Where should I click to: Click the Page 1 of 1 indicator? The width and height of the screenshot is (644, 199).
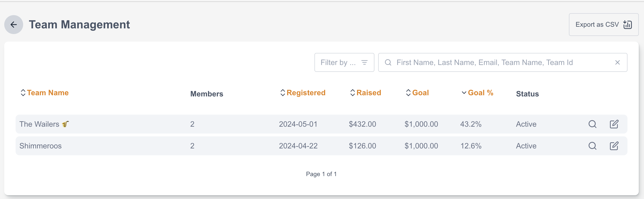(x=321, y=174)
